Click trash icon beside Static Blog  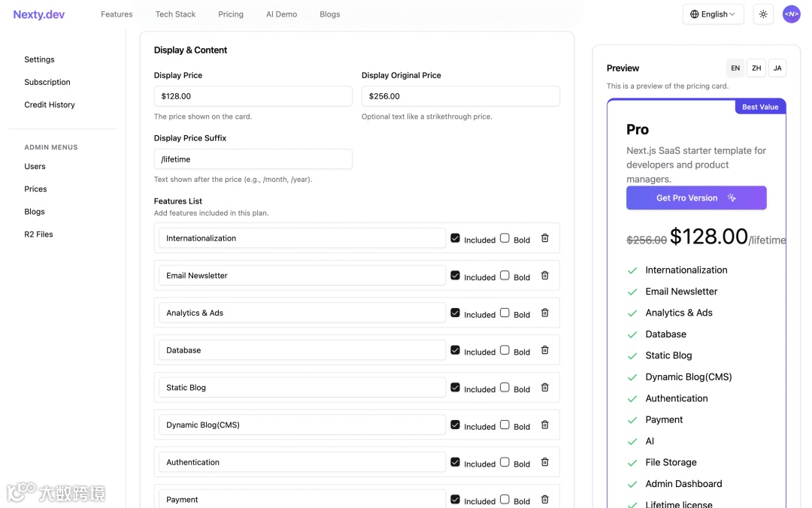coord(545,388)
